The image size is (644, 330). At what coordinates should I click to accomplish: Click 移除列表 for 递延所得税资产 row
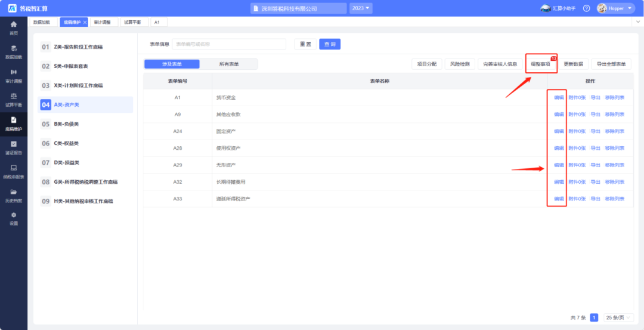[614, 199]
